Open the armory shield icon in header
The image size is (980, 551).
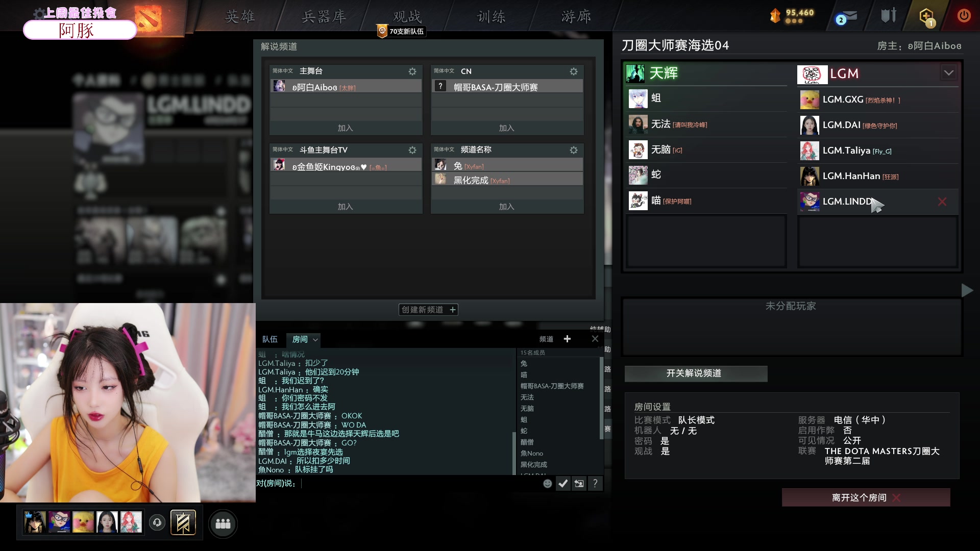[889, 16]
